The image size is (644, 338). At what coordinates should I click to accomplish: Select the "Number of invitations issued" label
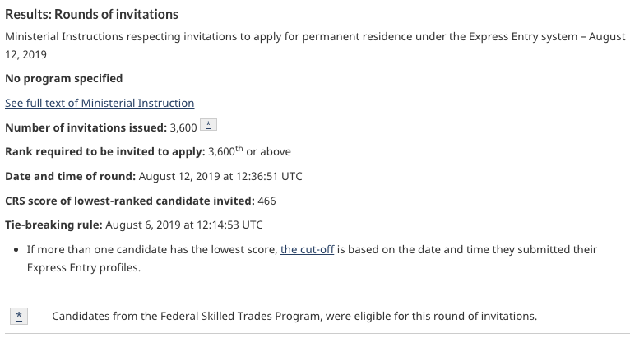click(x=84, y=127)
